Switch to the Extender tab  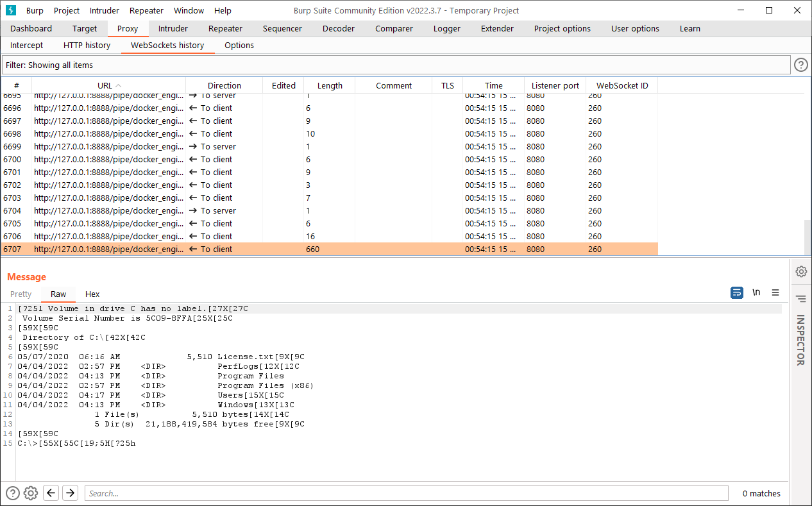pyautogui.click(x=497, y=28)
